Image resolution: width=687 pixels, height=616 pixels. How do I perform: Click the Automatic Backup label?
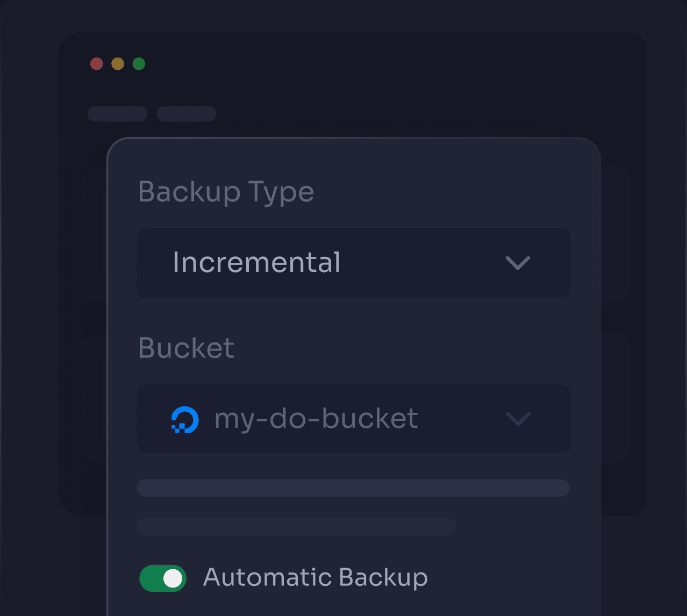tap(316, 578)
